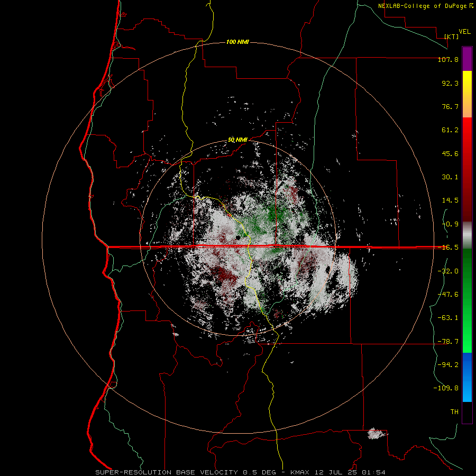Screen dimensions: 476x476
Task: Click the -63.1 velocity scale value
Action: click(x=448, y=317)
